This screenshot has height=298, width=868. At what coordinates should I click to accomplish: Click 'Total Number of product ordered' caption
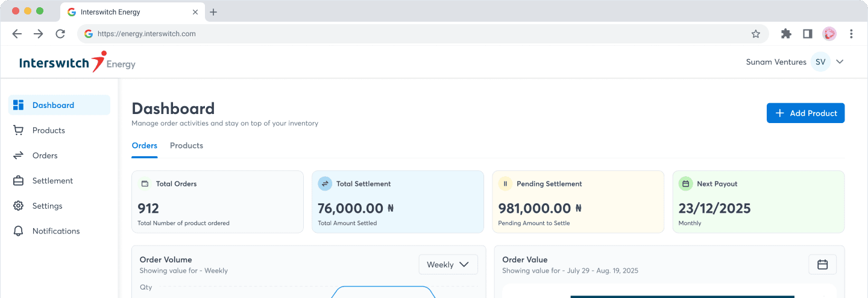tap(183, 223)
